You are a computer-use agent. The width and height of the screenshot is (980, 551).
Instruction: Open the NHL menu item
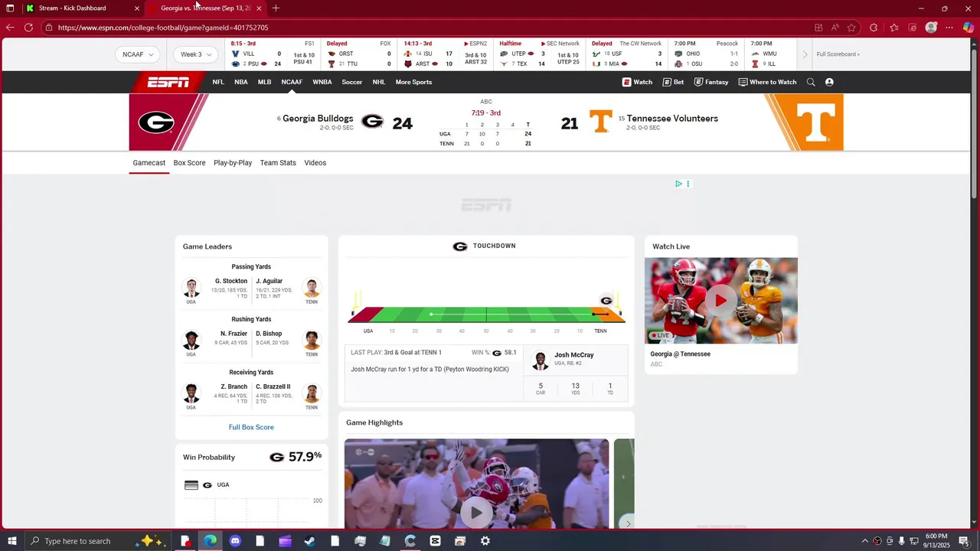[x=379, y=82]
